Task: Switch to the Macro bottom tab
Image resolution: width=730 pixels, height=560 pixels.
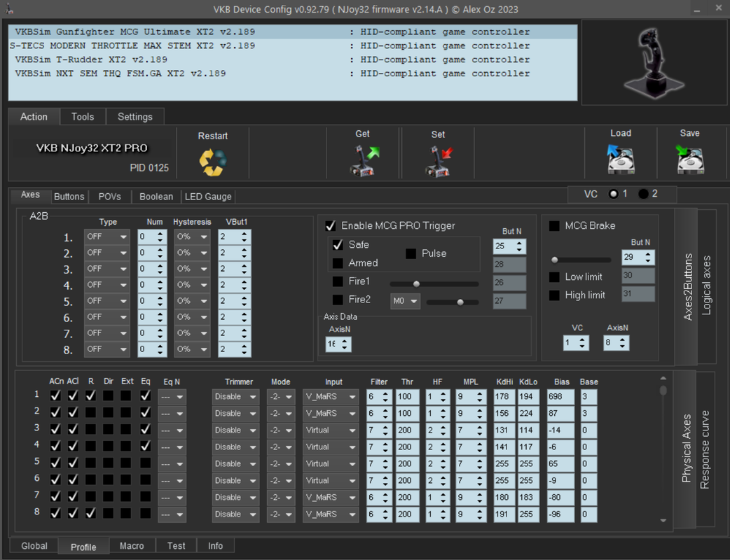Action: [x=132, y=546]
